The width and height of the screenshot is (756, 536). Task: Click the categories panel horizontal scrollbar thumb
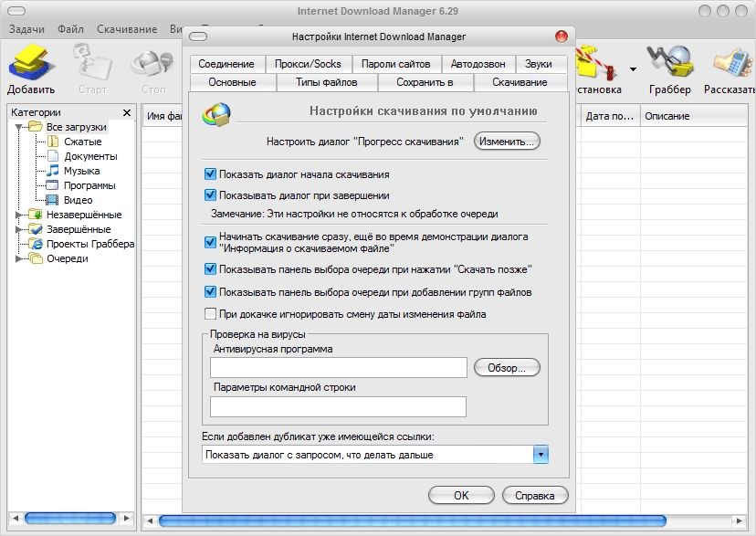(x=70, y=519)
